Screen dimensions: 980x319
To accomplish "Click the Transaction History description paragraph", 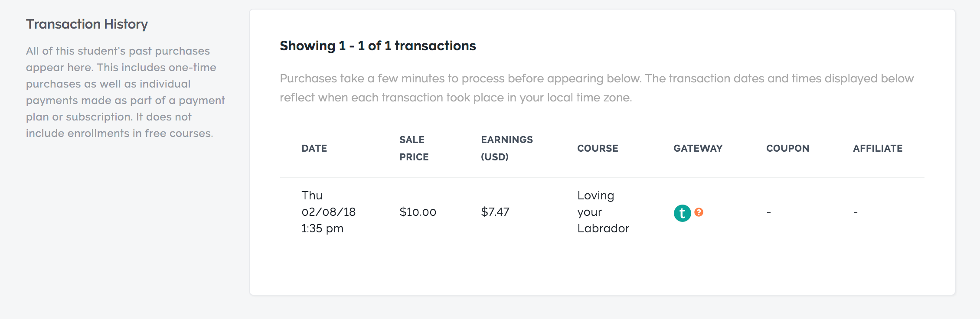I will pos(125,92).
